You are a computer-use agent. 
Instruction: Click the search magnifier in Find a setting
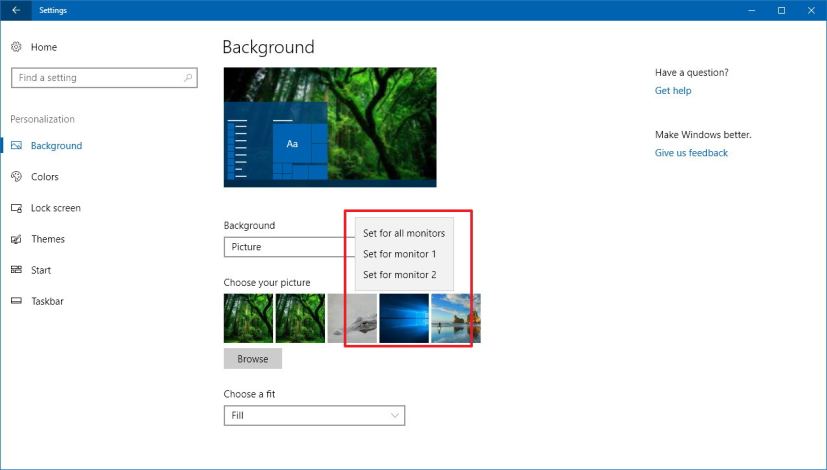[188, 78]
